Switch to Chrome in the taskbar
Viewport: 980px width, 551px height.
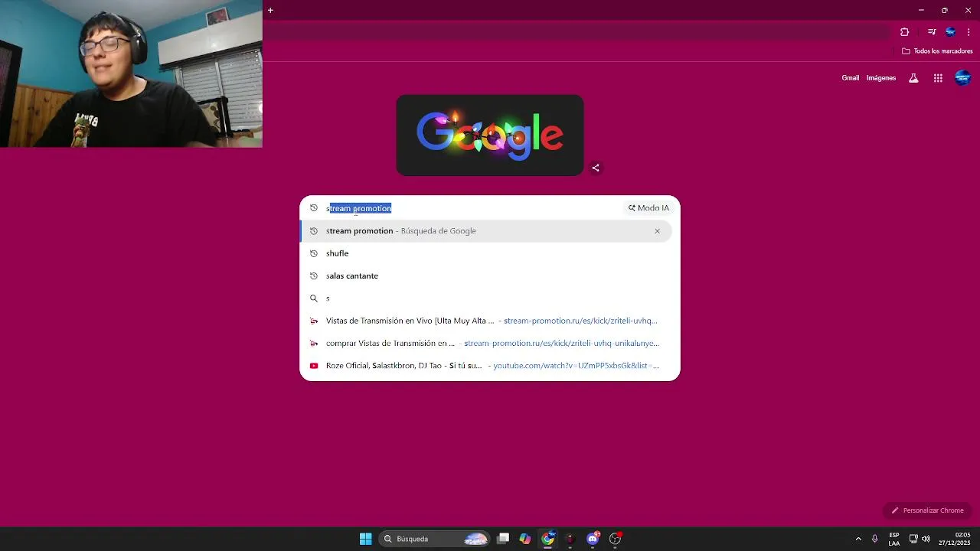548,539
